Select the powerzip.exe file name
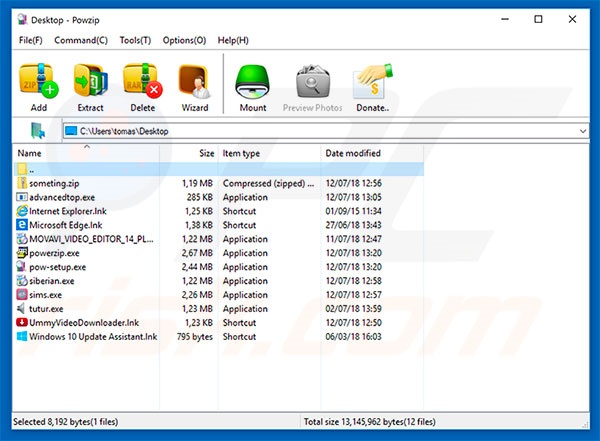This screenshot has height=441, width=600. (54, 253)
